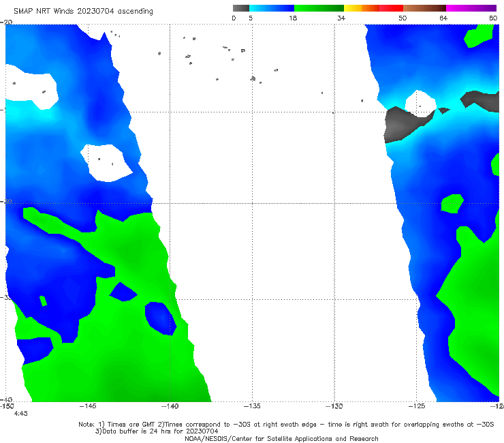
Task: Click the blue segment of the wind color bar
Action: tap(272, 8)
